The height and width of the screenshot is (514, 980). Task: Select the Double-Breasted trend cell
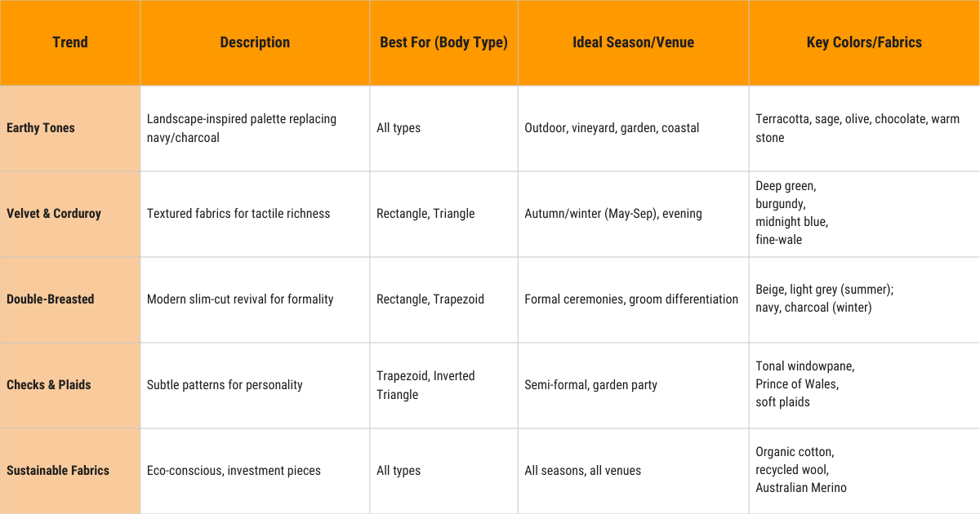tap(51, 299)
